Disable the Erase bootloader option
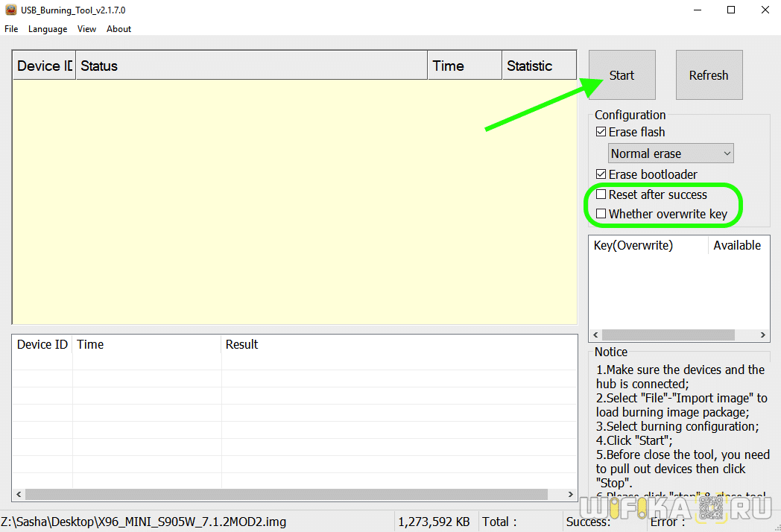This screenshot has width=781, height=532. (601, 174)
